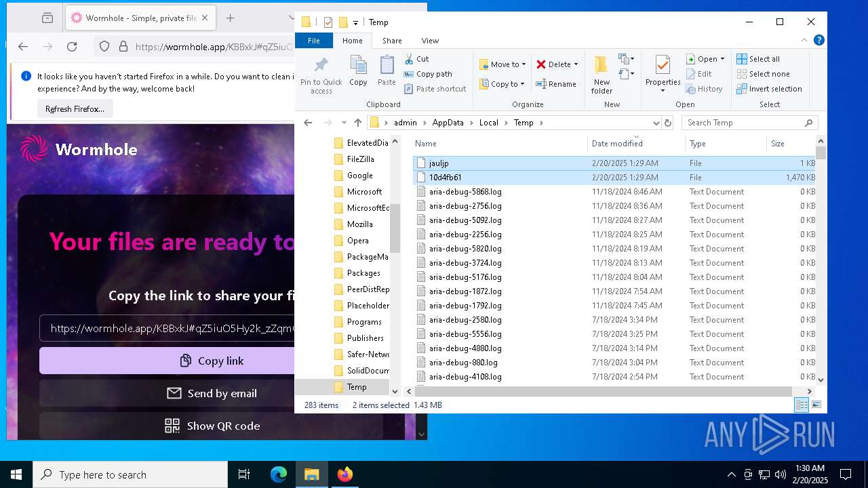Open the Properties button

(x=663, y=75)
